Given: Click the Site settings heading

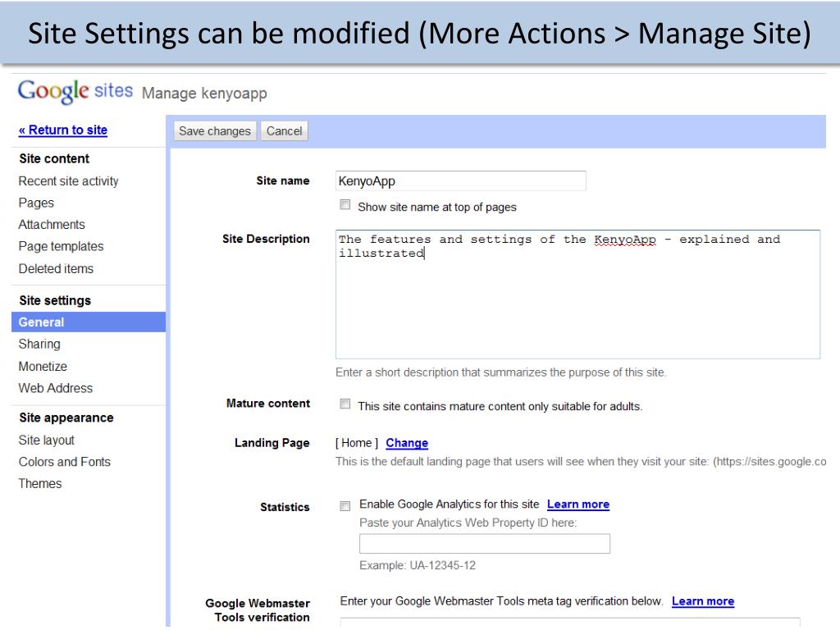Looking at the screenshot, I should point(55,300).
